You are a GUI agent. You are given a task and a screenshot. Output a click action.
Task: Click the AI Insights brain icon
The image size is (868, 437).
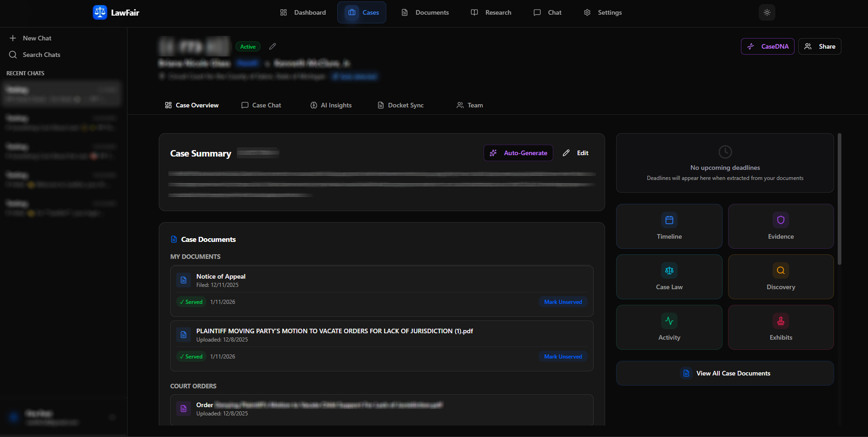coord(314,105)
